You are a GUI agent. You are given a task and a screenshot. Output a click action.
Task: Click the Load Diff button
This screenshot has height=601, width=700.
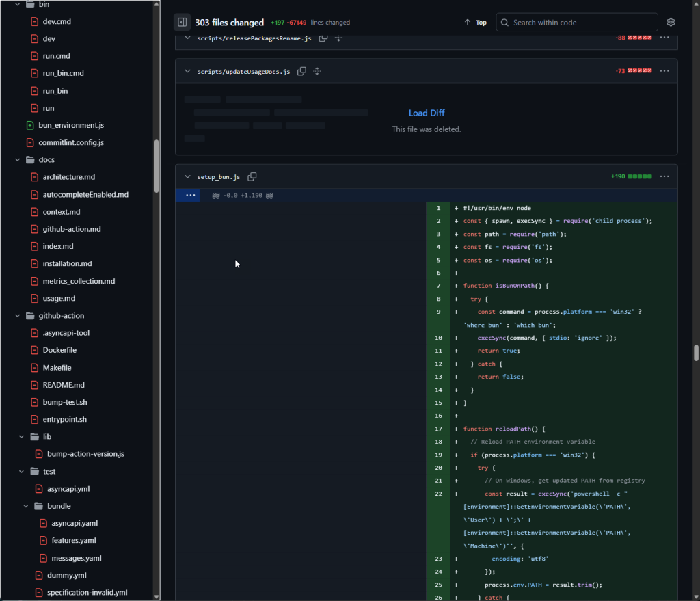click(x=426, y=112)
